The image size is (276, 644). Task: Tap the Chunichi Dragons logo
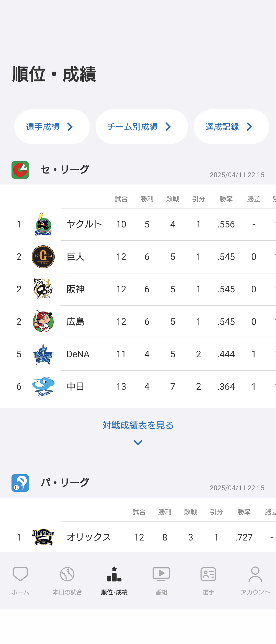click(43, 386)
